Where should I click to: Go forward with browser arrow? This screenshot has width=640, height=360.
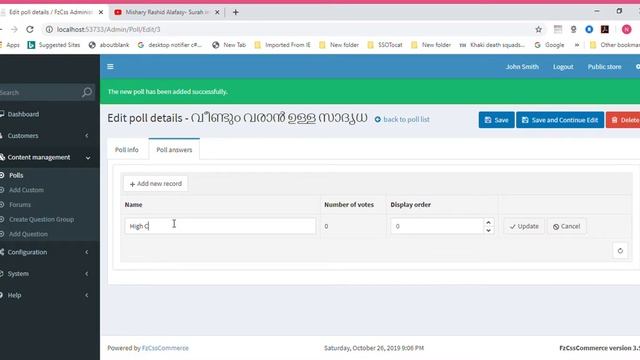14,29
